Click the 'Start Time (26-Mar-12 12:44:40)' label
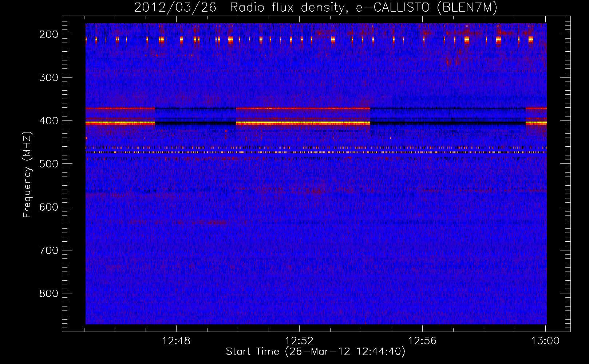Image resolution: width=589 pixels, height=364 pixels. 316,352
